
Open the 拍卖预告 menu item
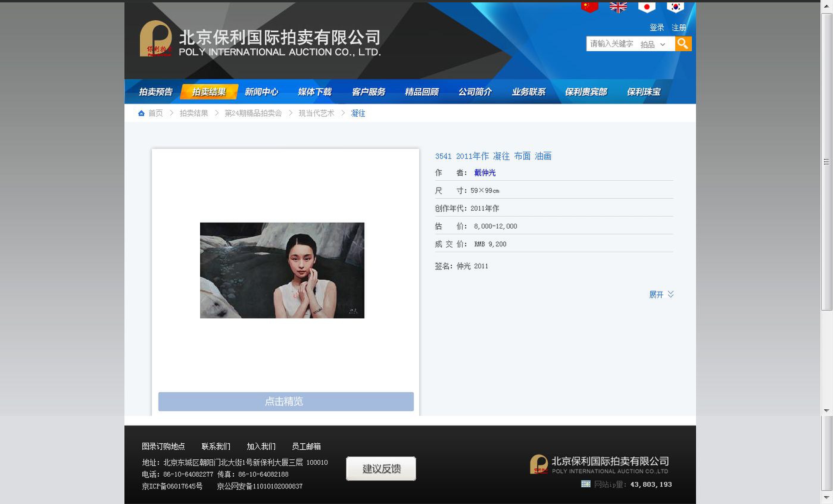155,92
